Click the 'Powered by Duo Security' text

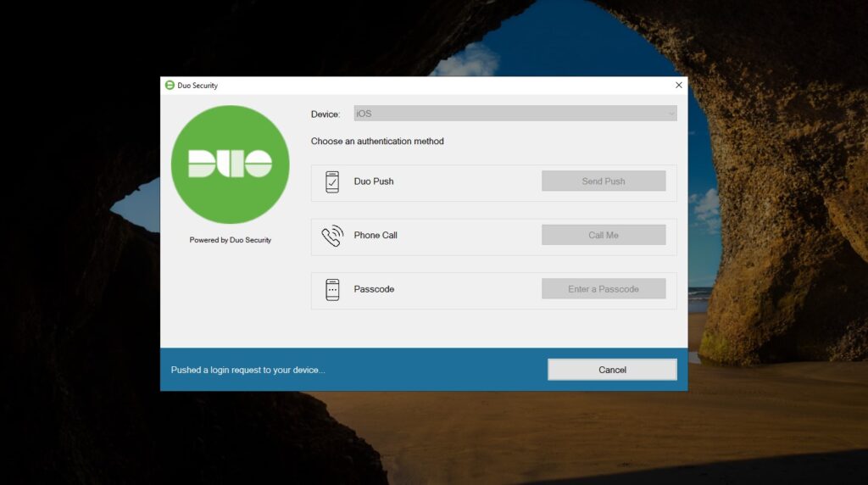[x=231, y=240]
